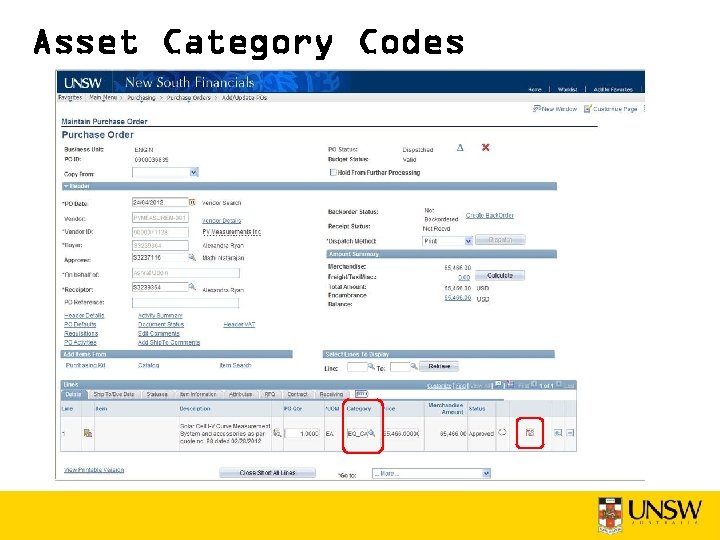This screenshot has height=540, width=720.
Task: Open the Requisitions link
Action: coord(81,333)
